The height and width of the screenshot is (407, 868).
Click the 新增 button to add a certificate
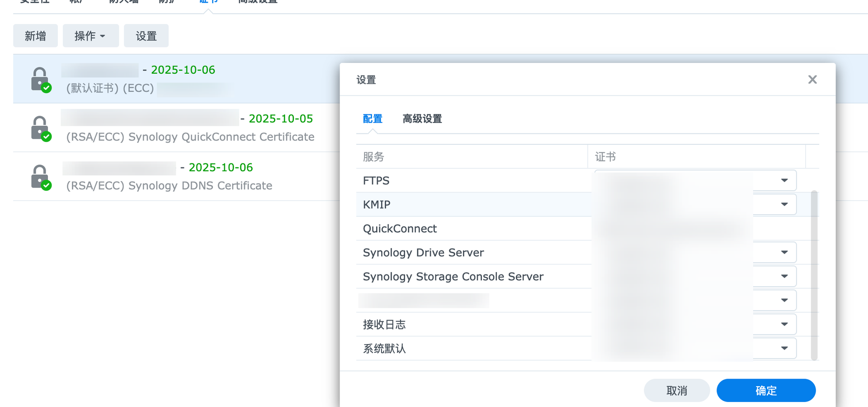tap(35, 35)
